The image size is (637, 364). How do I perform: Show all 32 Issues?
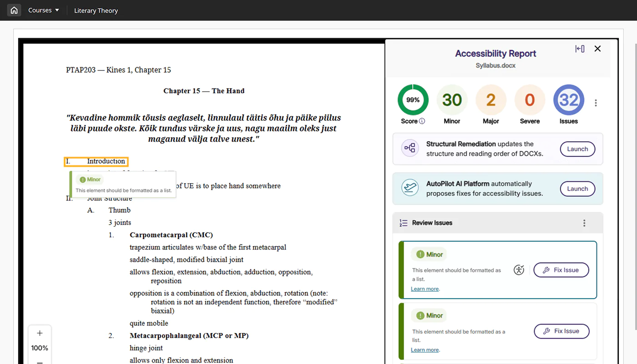click(568, 100)
